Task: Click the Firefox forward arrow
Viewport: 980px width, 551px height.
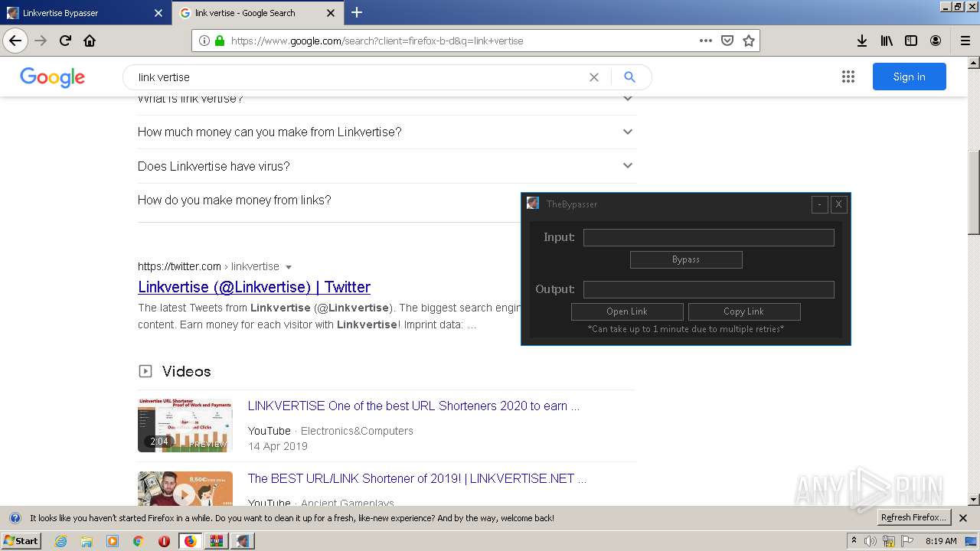Action: point(41,41)
